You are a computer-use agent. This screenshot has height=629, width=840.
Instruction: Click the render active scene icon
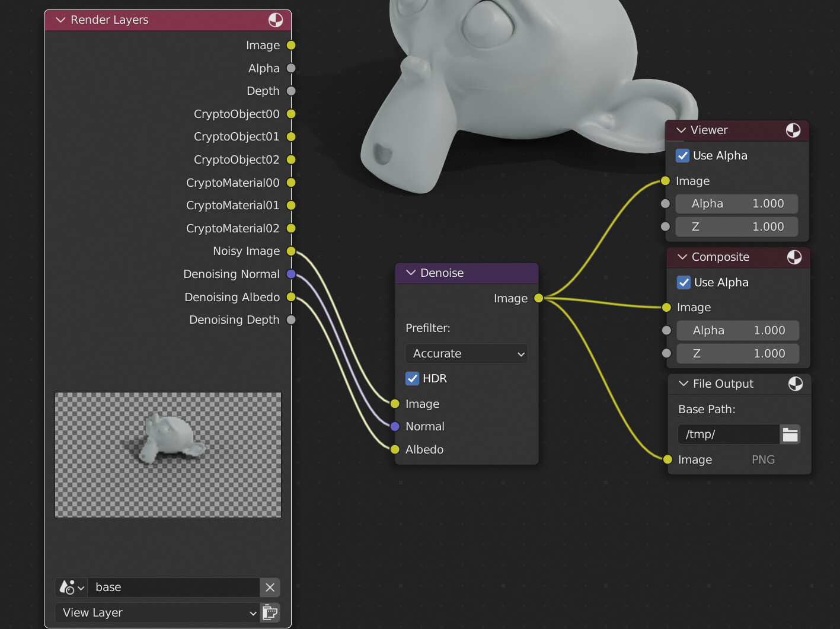click(x=270, y=612)
